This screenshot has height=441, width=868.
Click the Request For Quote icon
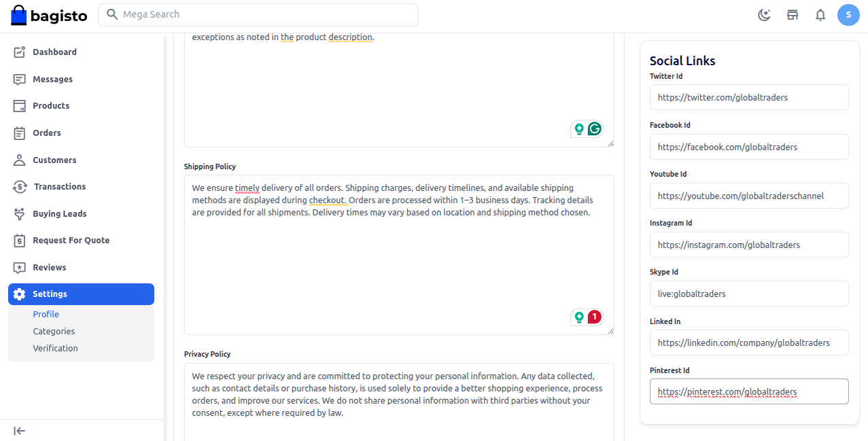20,241
